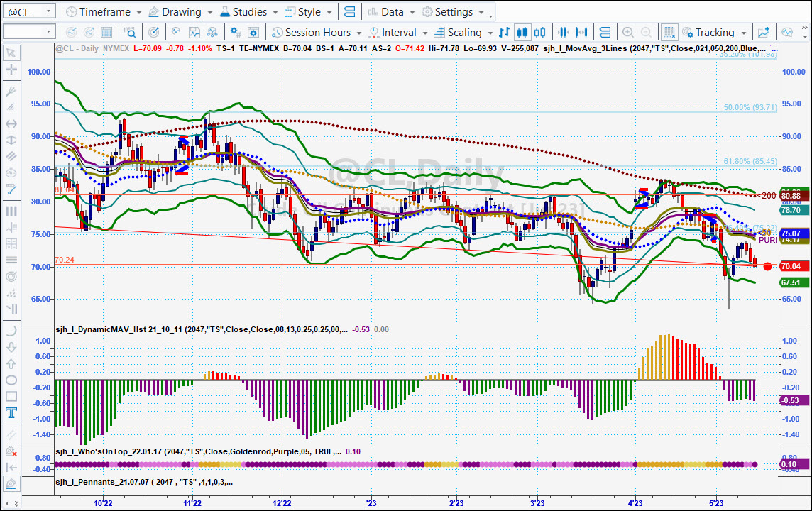Select the parallel lines channel tool

coord(11,156)
